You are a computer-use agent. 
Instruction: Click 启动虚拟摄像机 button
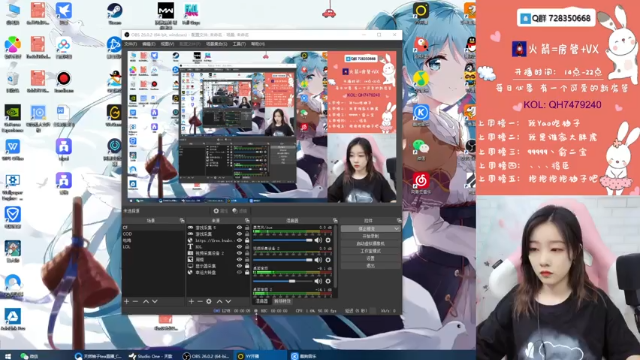370,244
